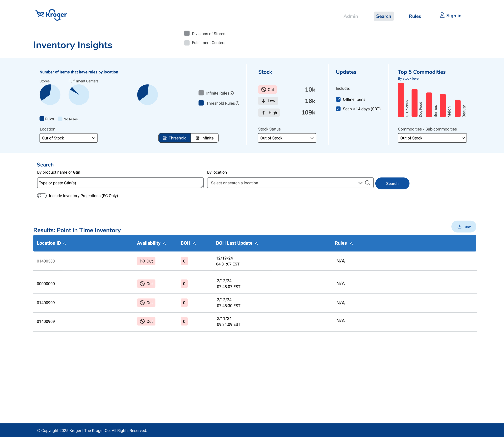Uncheck Scan < 14 days (SBT)
Viewport: 504px width, 437px height.
[338, 109]
